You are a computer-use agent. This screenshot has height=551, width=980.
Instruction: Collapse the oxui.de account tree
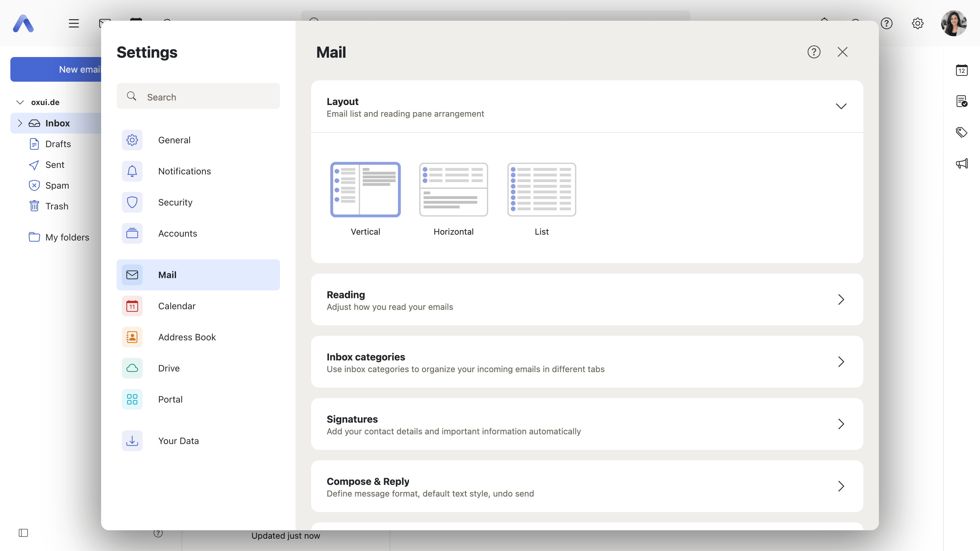[20, 102]
